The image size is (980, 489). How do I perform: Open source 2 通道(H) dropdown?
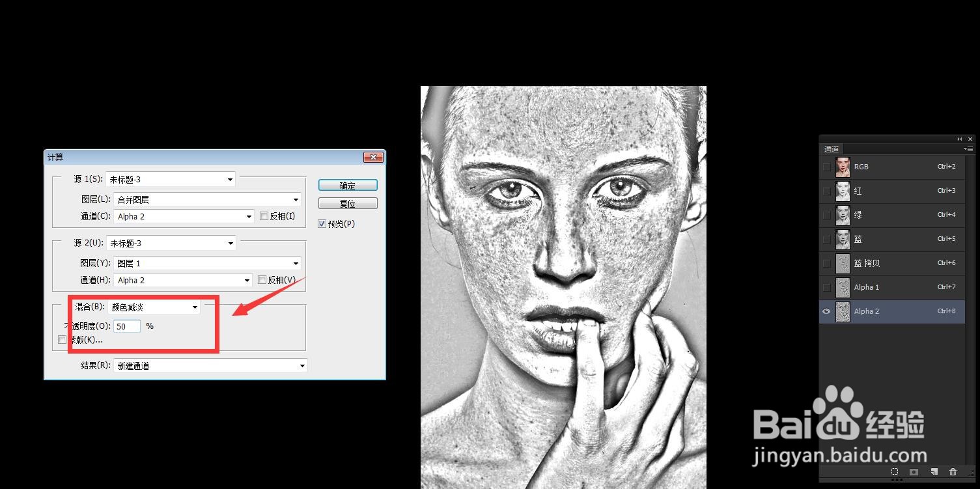183,280
